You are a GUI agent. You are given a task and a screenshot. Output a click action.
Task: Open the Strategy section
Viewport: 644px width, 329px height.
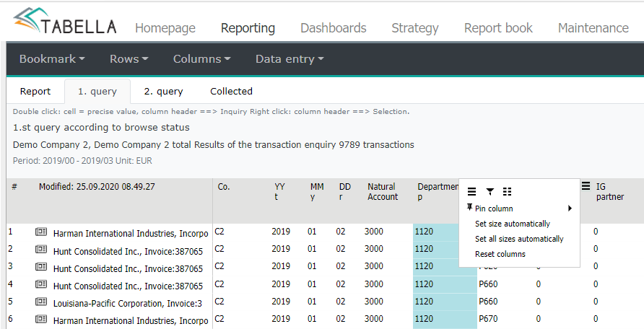(415, 28)
